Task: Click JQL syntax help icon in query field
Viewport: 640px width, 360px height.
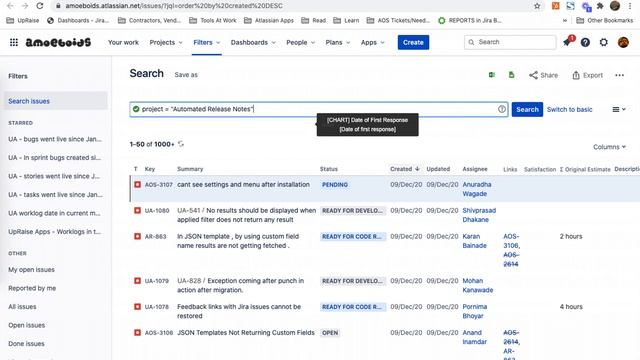Action: click(x=502, y=109)
